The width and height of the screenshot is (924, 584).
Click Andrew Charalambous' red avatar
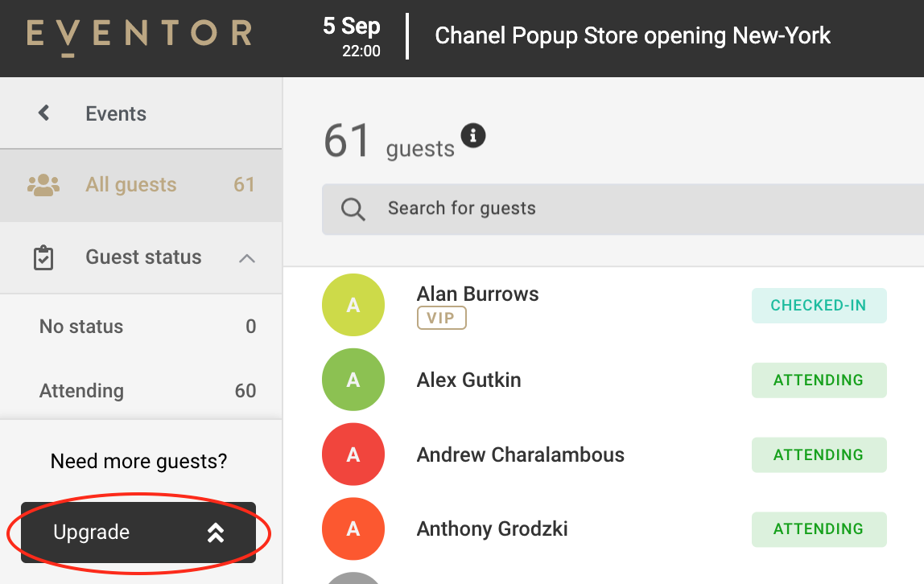pos(353,454)
